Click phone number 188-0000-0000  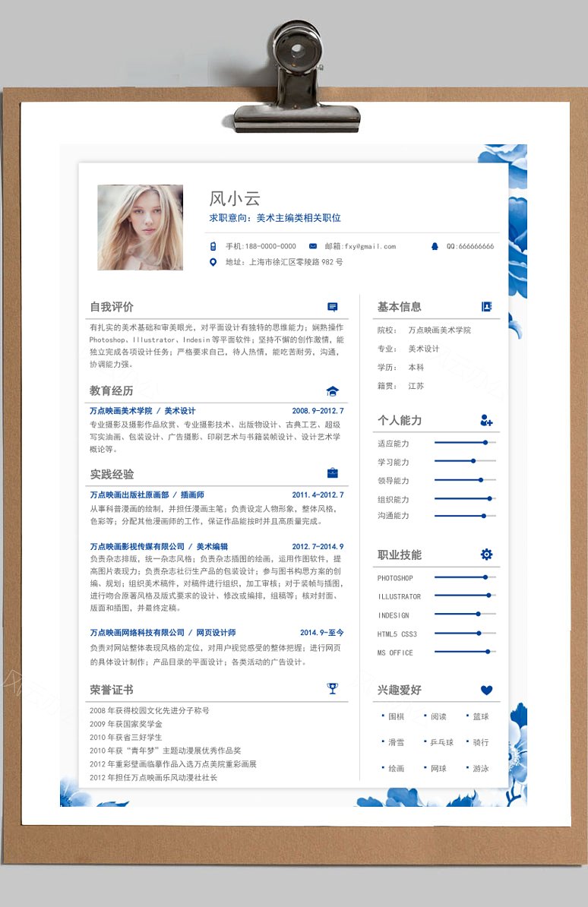[x=270, y=246]
